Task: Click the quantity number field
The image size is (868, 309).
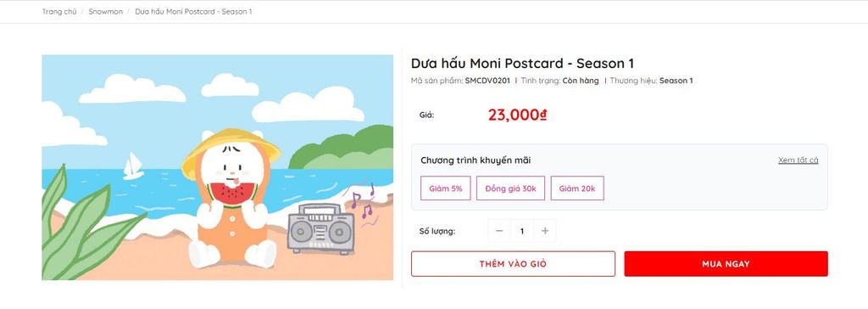Action: (x=522, y=231)
